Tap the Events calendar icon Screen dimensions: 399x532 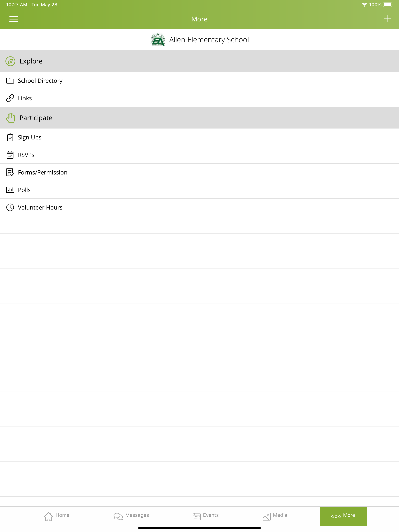click(197, 516)
